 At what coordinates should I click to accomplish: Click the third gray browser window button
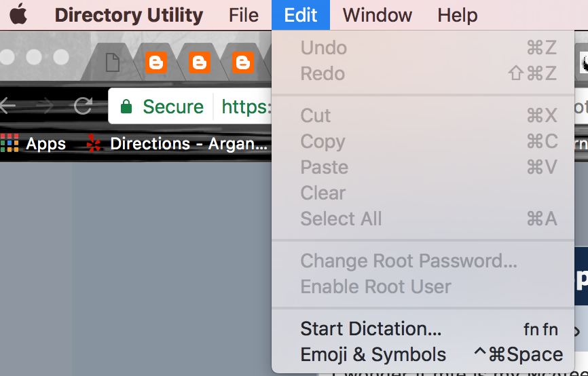click(x=60, y=57)
